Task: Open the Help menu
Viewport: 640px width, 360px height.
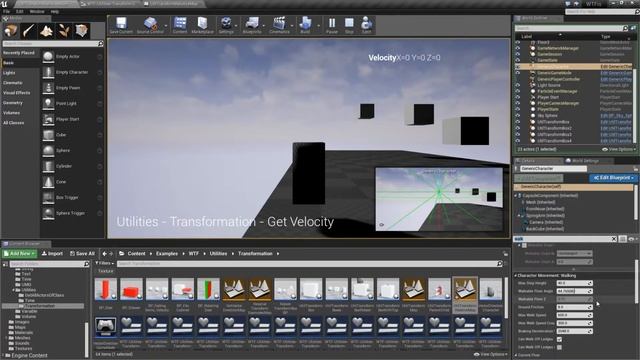Action: click(x=55, y=11)
